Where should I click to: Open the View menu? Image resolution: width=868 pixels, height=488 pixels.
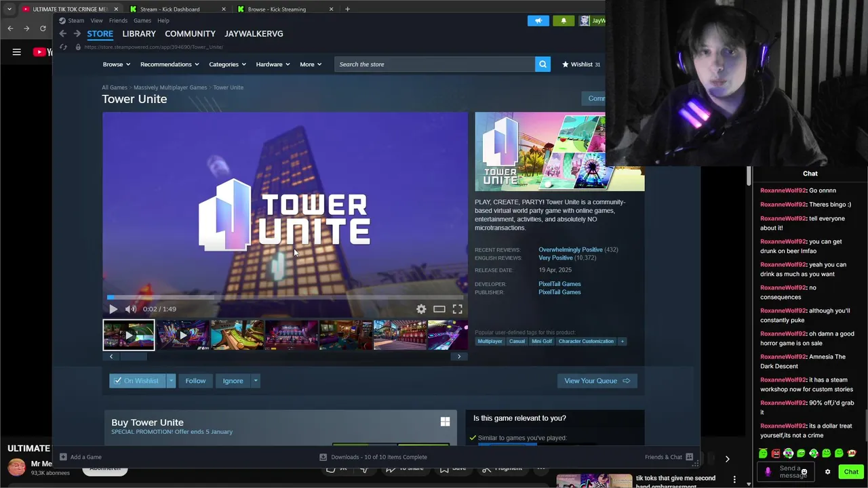pos(96,20)
